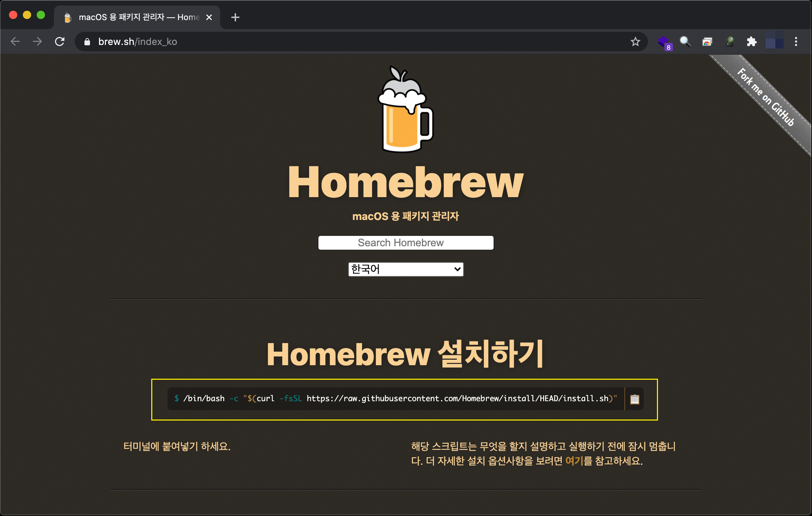Click the Search Homebrew field
This screenshot has width=812, height=516.
click(406, 243)
